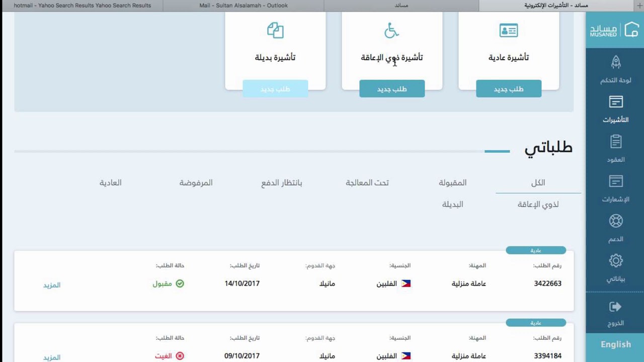
Task: Open الدعم support lifebuoy icon
Action: click(616, 221)
